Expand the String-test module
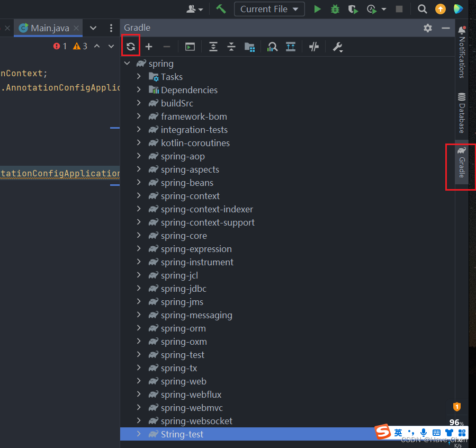Viewport: 476px width, 448px height. click(x=139, y=434)
